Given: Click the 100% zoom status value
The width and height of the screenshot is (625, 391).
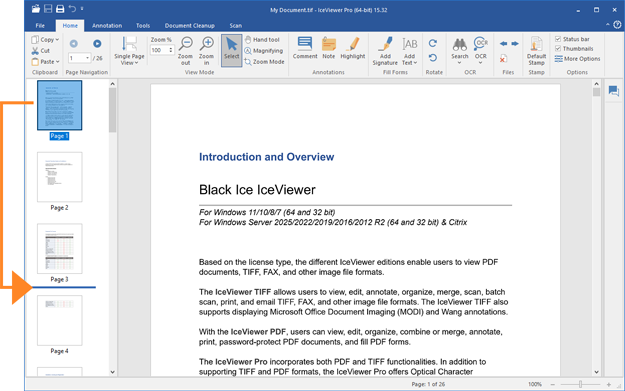Looking at the screenshot, I should click(x=535, y=384).
